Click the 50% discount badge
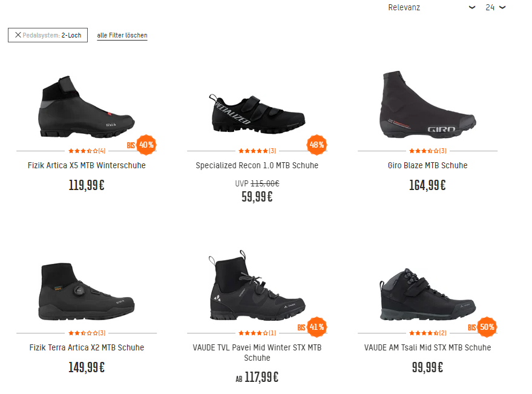 [x=487, y=327]
